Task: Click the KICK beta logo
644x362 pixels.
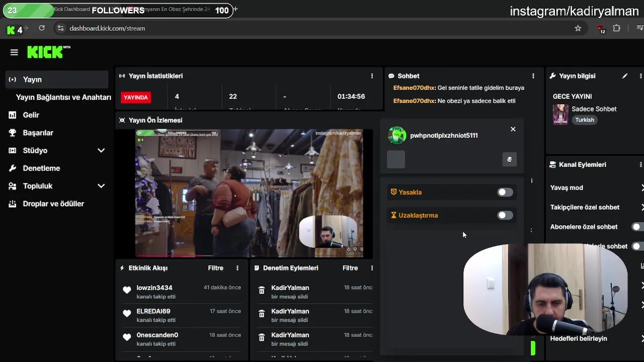Action: (x=49, y=52)
